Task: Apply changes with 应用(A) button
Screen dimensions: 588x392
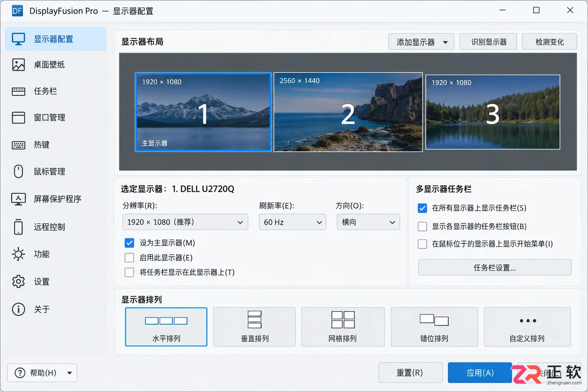Action: point(480,373)
